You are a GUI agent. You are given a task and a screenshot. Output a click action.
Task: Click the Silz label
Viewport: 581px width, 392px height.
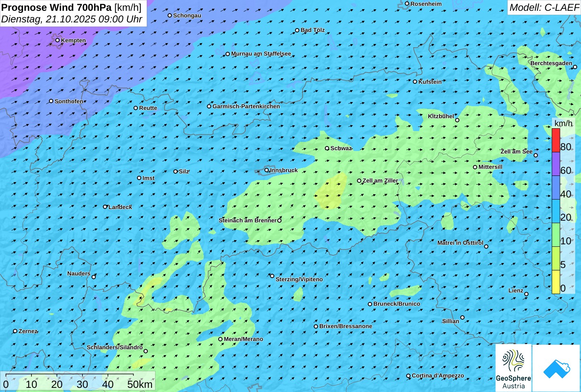tap(184, 171)
